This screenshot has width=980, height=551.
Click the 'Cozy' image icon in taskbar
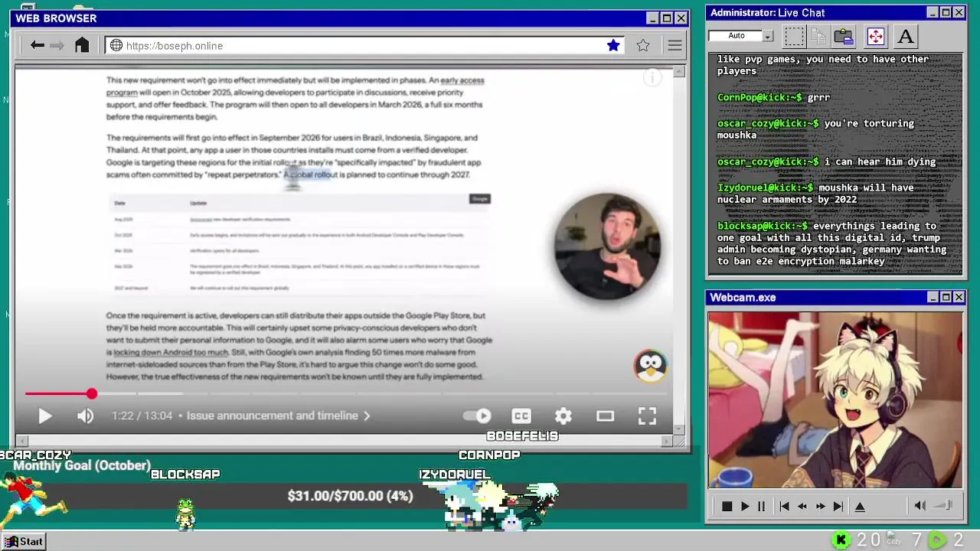point(893,540)
